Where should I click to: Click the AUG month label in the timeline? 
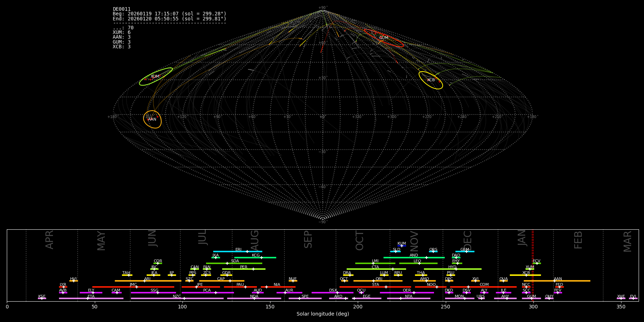[255, 240]
